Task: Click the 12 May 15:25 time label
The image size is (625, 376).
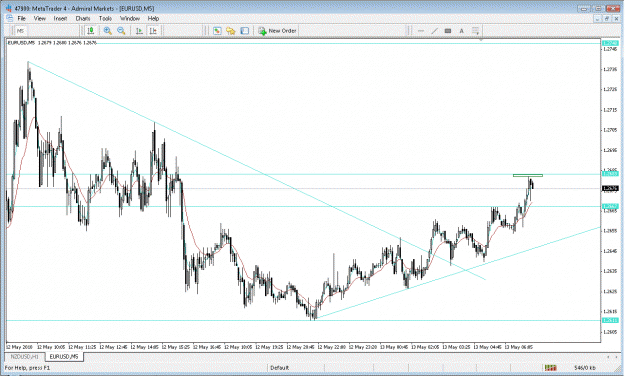Action: [x=176, y=347]
